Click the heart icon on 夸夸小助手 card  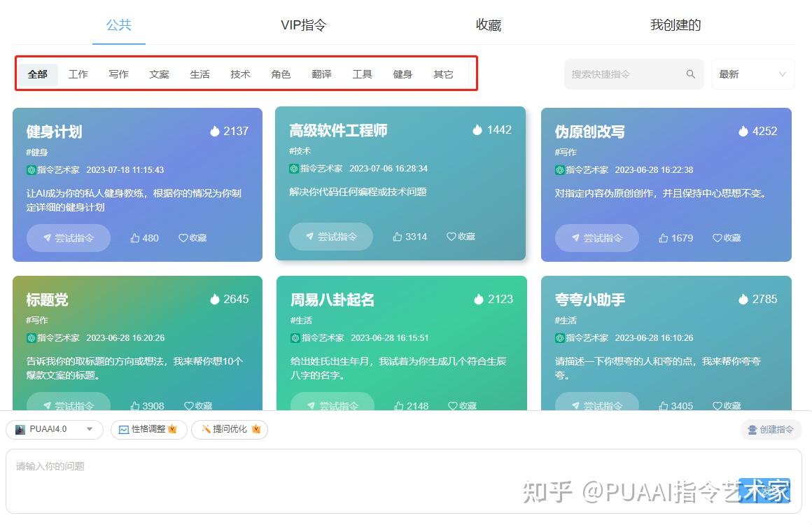716,406
